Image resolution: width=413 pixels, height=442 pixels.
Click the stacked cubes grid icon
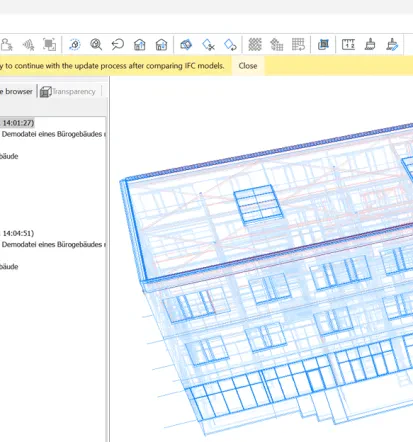277,44
